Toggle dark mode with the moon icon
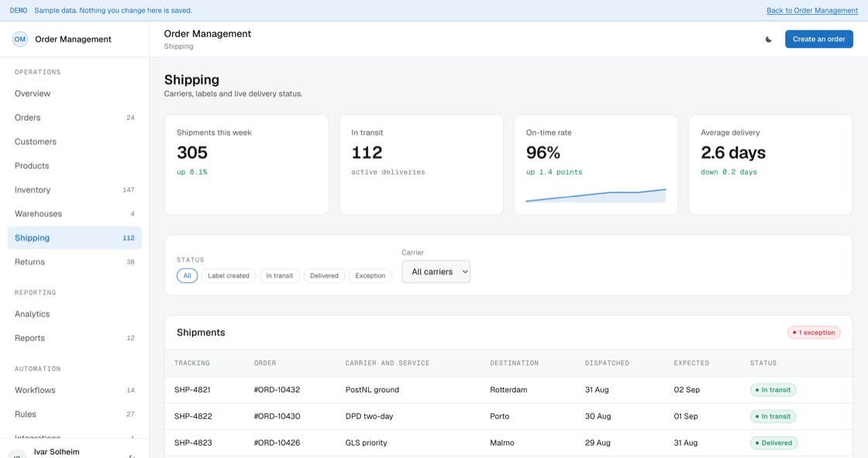Image resolution: width=868 pixels, height=458 pixels. click(768, 40)
